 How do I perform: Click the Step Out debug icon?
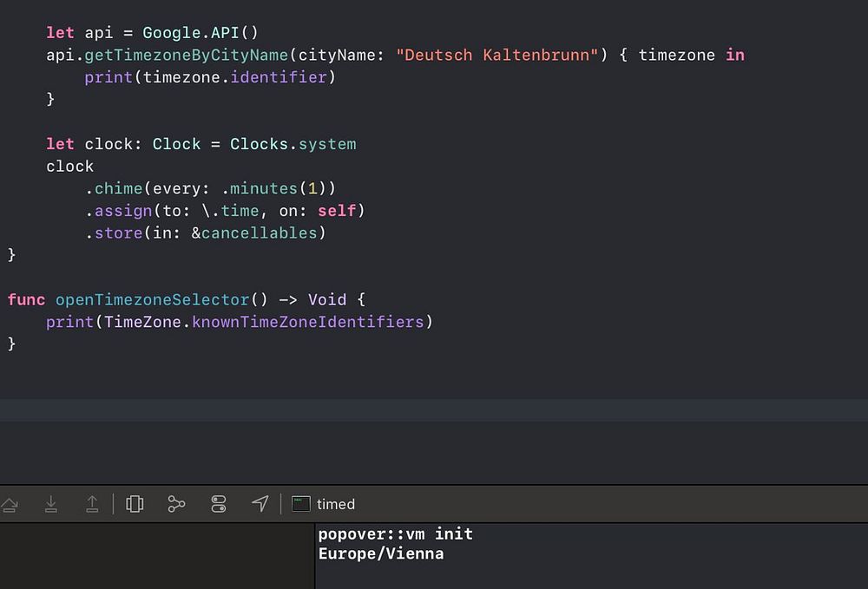[93, 504]
